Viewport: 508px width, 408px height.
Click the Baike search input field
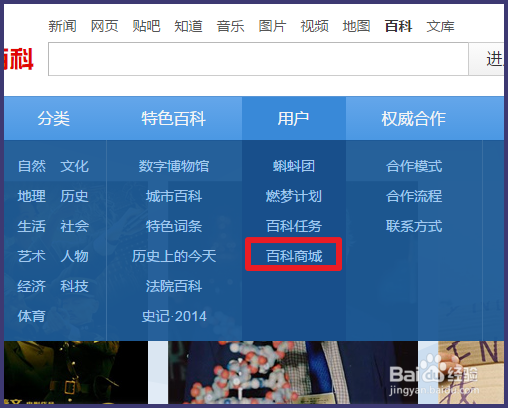coord(258,59)
